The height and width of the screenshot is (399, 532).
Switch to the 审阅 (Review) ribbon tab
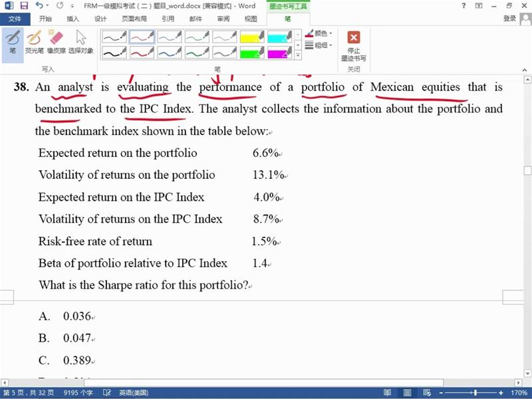click(x=223, y=19)
